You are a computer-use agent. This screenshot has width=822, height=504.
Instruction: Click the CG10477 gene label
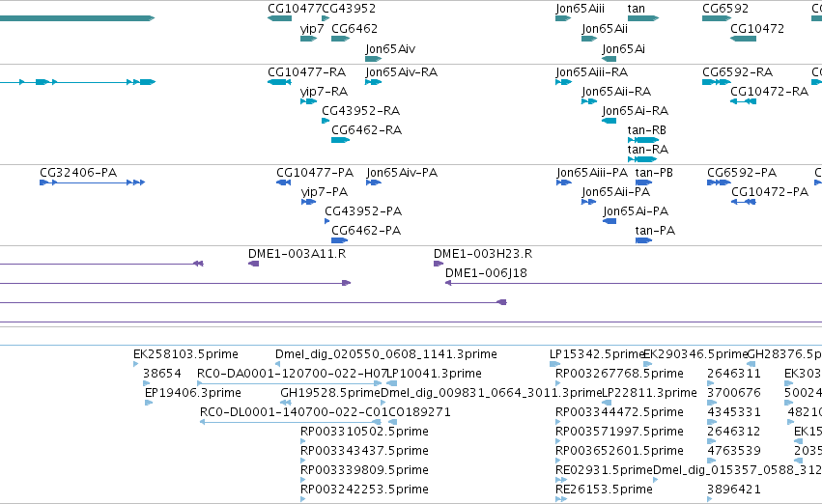295,9
